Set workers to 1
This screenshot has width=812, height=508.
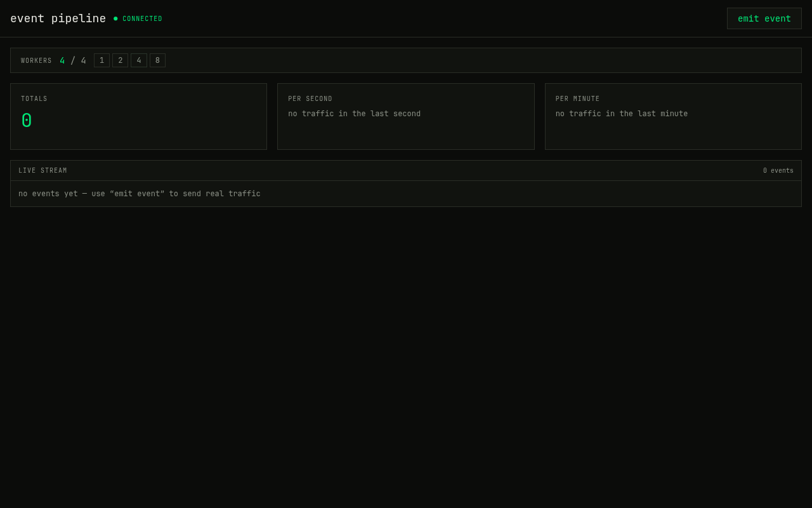point(101,60)
